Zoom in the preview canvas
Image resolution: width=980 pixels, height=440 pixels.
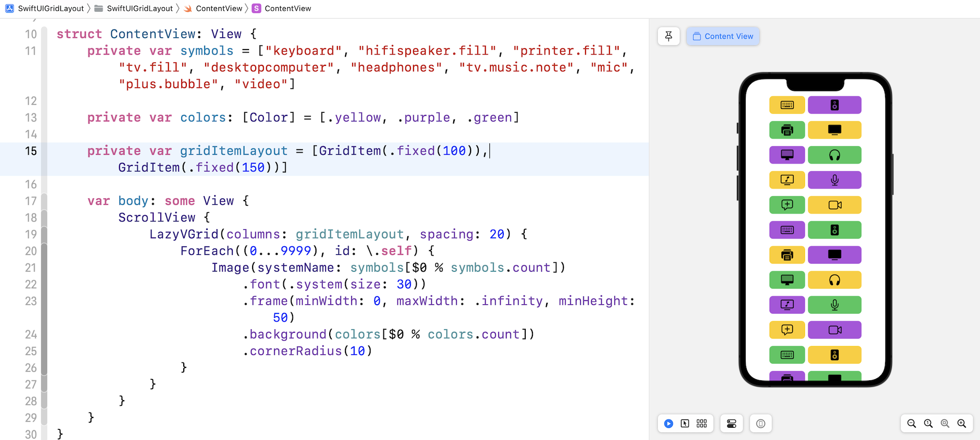tap(962, 424)
